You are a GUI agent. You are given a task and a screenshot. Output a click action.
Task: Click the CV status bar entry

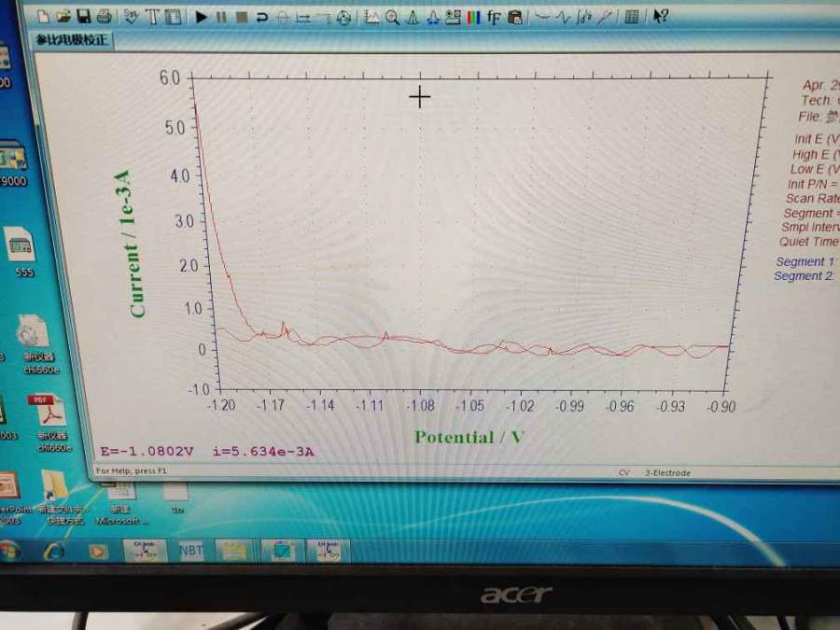(623, 472)
